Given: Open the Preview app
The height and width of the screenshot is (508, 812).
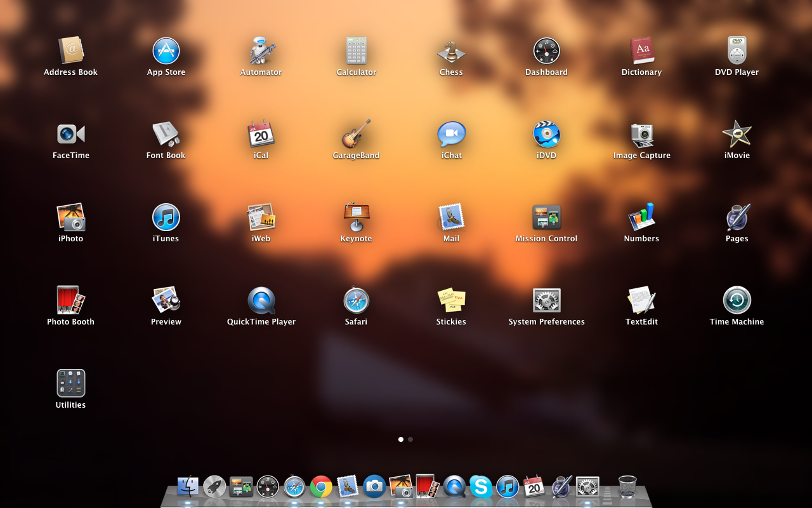Looking at the screenshot, I should 166,300.
